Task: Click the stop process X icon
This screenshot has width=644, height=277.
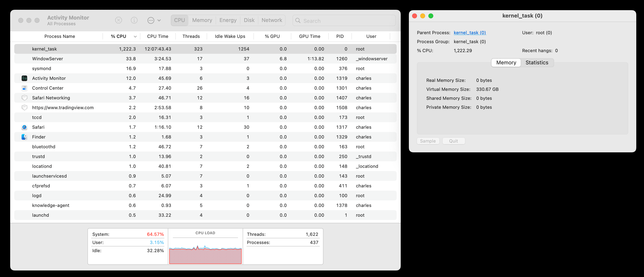Action: [119, 20]
